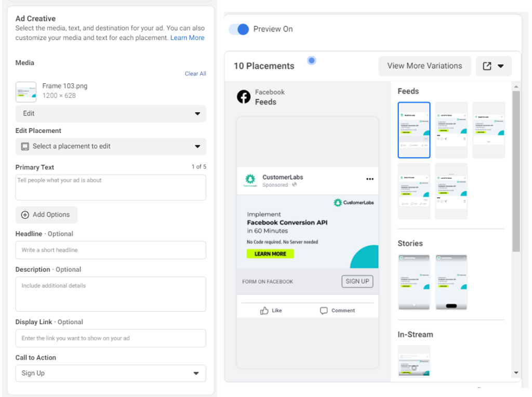Click the Like thumbs-up icon
This screenshot has width=532, height=397.
click(264, 310)
